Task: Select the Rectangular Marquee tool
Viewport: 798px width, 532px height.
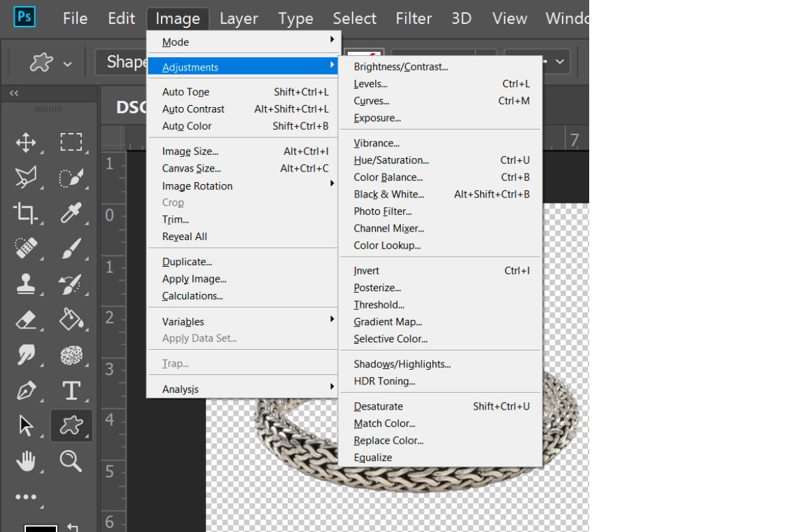Action: tap(71, 142)
